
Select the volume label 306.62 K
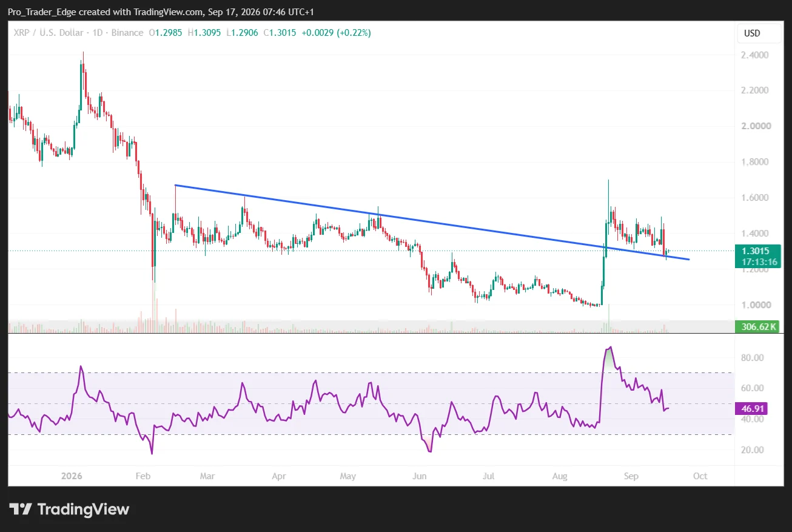757,327
